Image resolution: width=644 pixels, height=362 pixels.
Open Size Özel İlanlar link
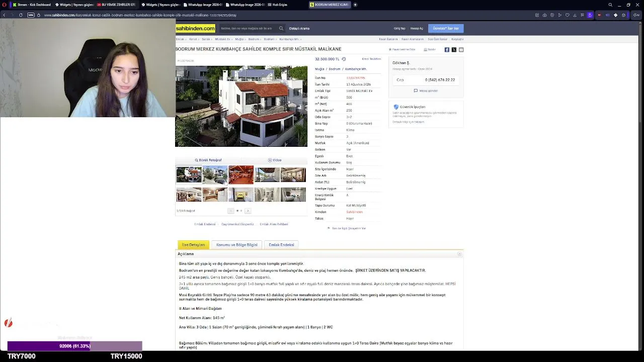437,39
